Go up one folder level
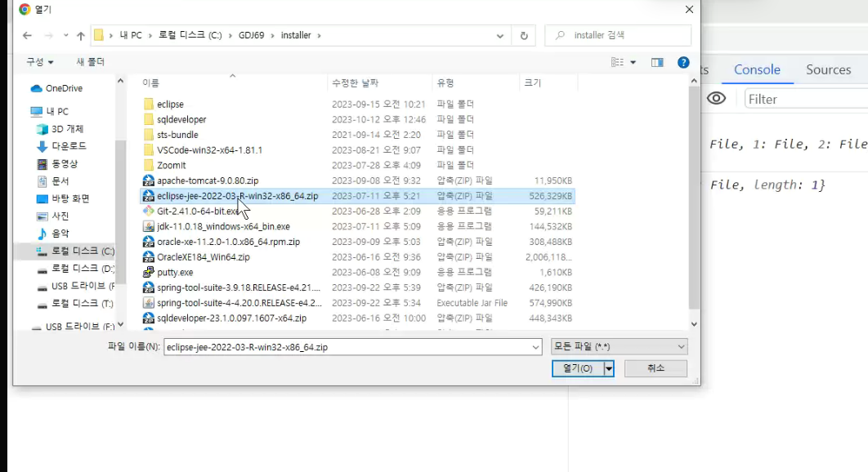Viewport: 868px width, 472px height. pyautogui.click(x=81, y=35)
